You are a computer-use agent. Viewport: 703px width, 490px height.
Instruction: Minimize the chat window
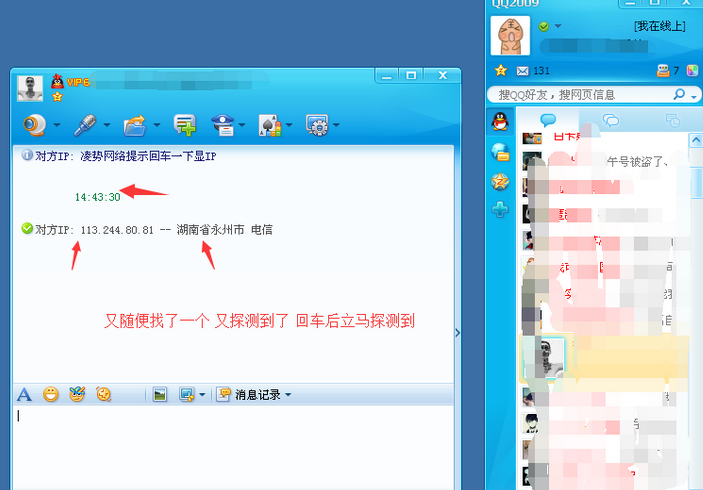coord(387,75)
